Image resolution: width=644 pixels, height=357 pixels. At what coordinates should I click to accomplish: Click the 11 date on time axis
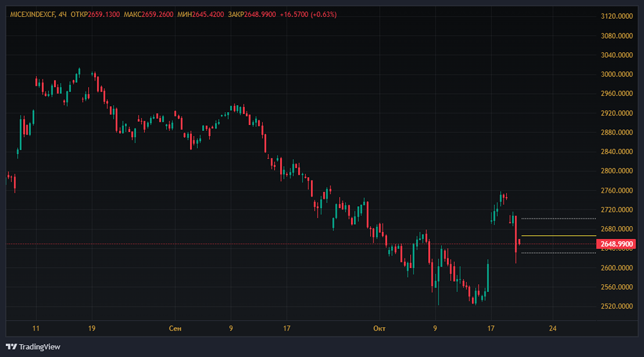(x=36, y=329)
